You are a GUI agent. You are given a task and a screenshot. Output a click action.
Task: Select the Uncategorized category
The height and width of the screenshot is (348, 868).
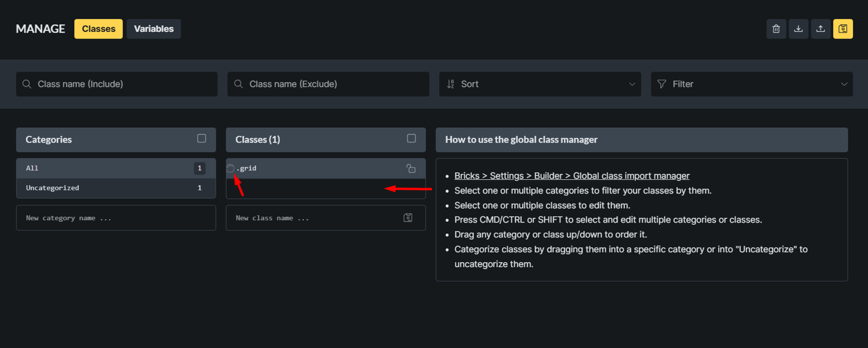coord(116,188)
